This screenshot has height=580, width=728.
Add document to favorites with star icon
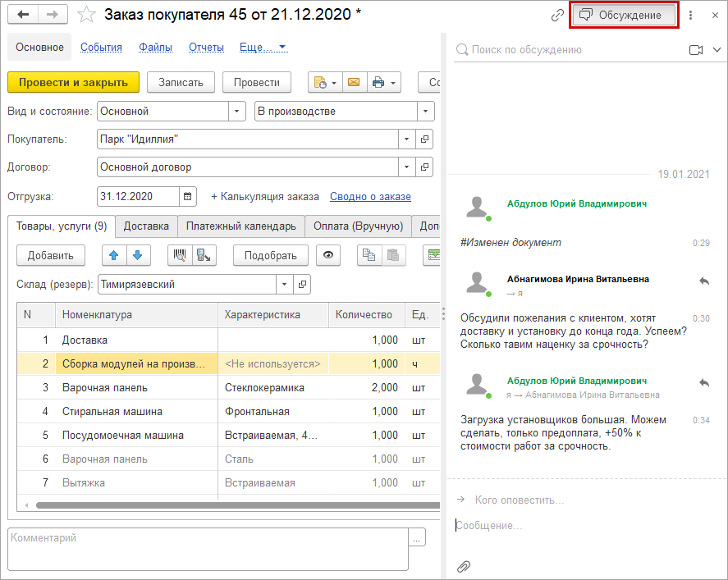tap(86, 15)
